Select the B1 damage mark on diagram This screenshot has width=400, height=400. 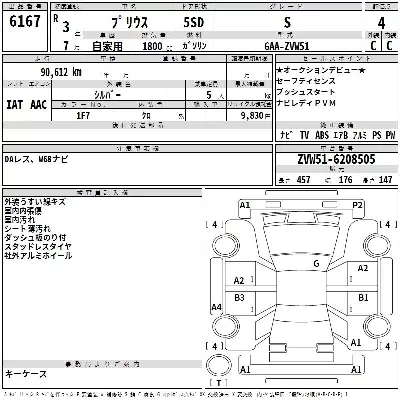click(363, 297)
